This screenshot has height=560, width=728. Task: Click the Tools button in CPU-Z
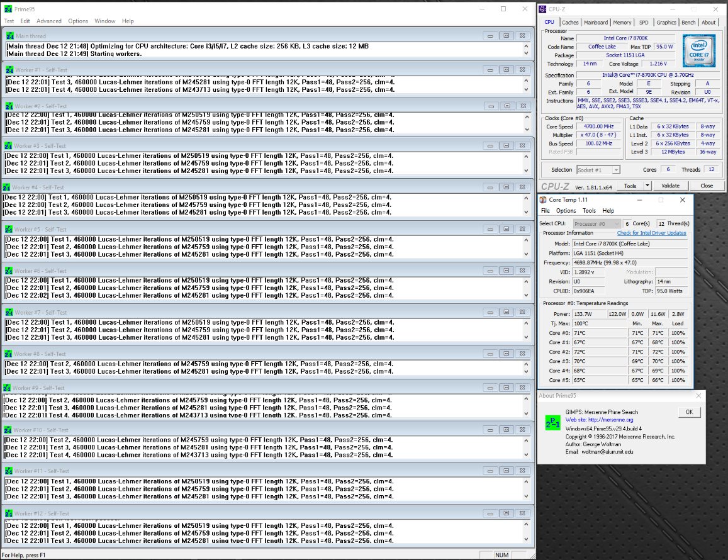(630, 186)
